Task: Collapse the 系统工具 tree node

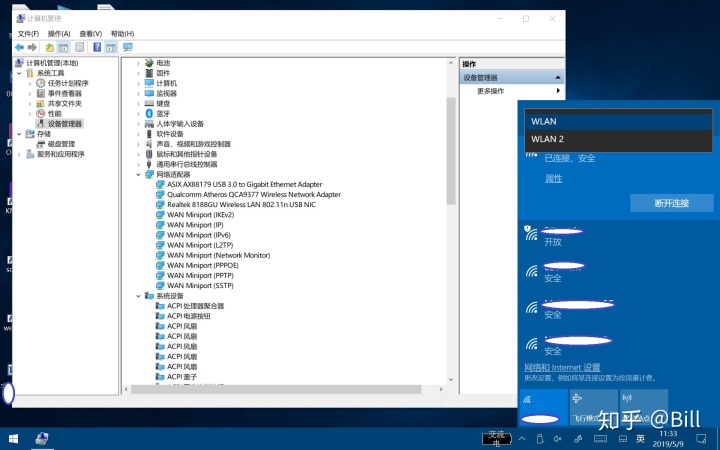Action: [19, 73]
